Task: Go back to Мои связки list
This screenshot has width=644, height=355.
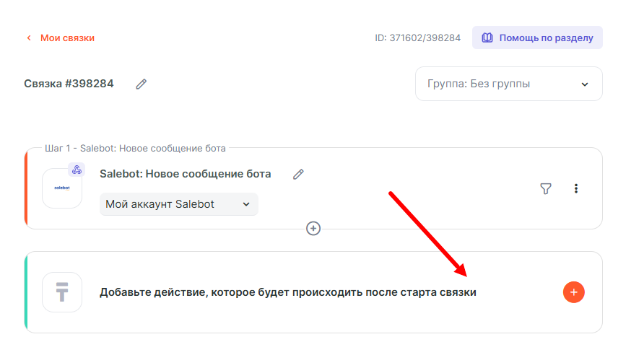Action: point(66,38)
